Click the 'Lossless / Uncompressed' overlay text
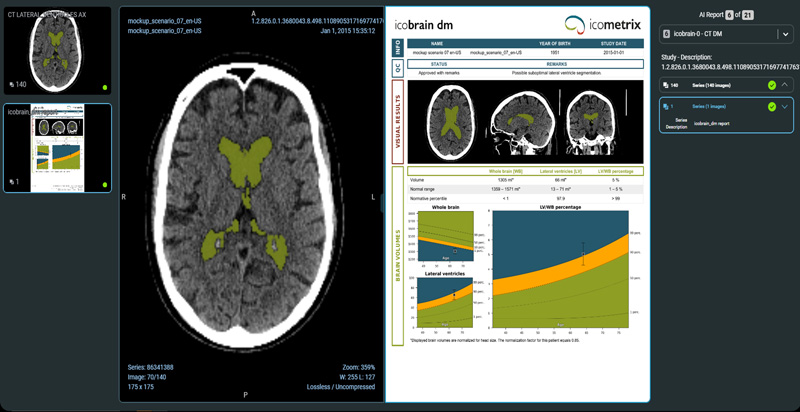 click(341, 387)
